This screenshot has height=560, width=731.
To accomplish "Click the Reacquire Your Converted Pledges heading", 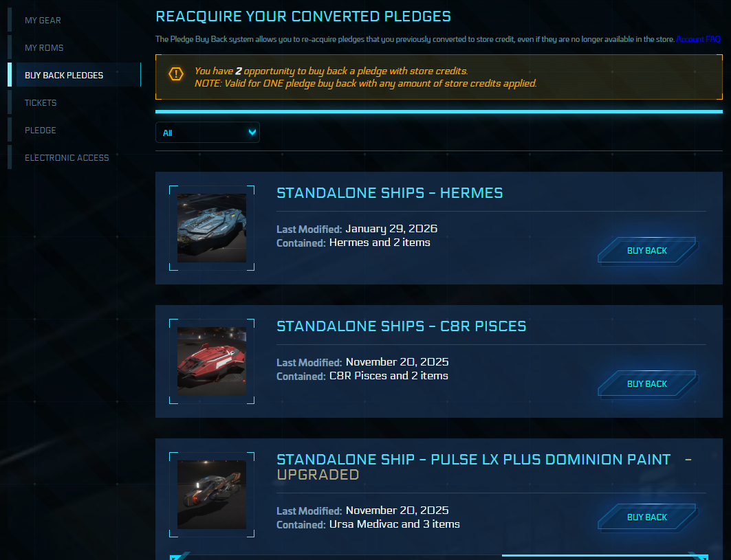I will pyautogui.click(x=303, y=16).
